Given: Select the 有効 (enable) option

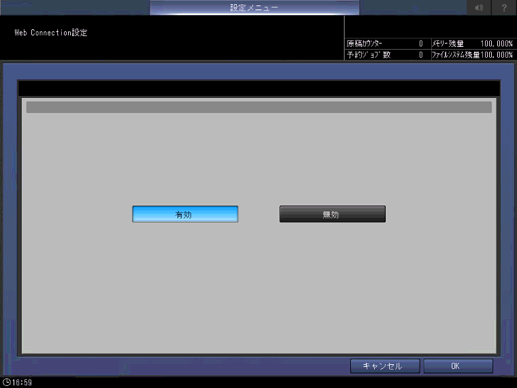Looking at the screenshot, I should [185, 214].
